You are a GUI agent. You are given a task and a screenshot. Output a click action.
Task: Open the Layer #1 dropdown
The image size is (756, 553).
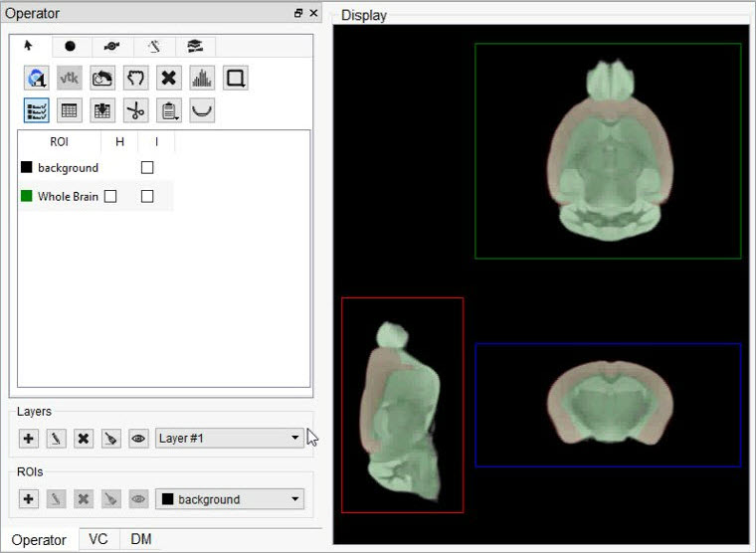pyautogui.click(x=230, y=439)
